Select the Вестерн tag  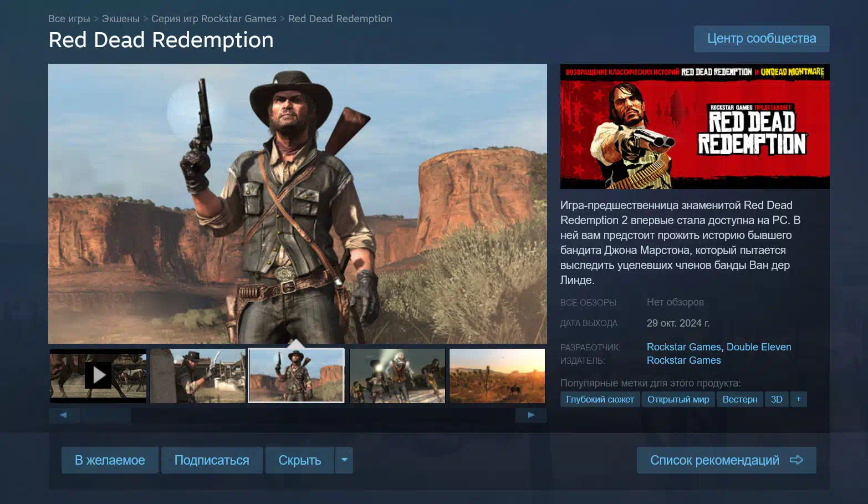coord(739,399)
